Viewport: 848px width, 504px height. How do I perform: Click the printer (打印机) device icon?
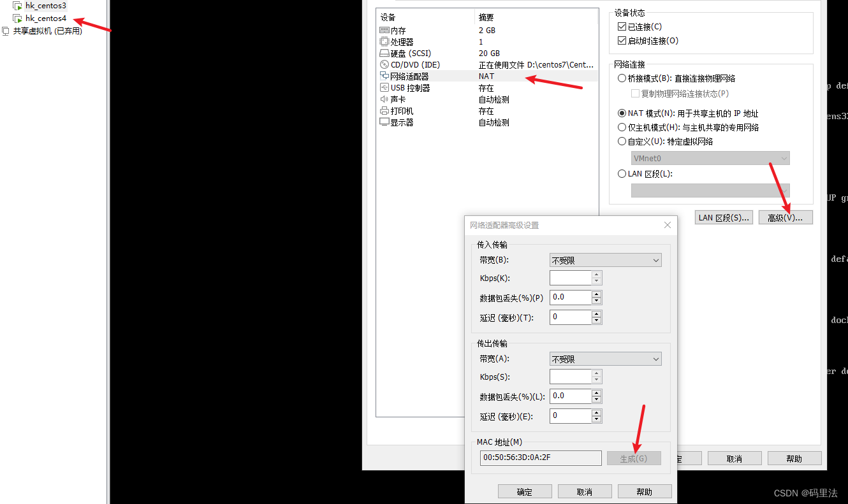[384, 111]
